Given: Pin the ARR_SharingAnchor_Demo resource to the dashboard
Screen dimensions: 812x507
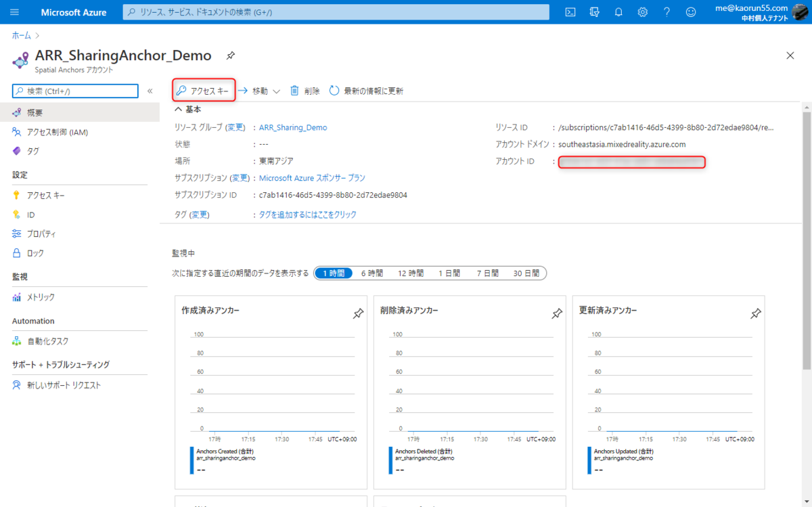Looking at the screenshot, I should pos(231,56).
